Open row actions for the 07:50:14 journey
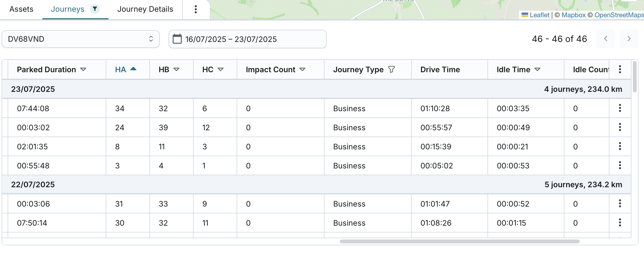The width and height of the screenshot is (644, 254). point(620,223)
